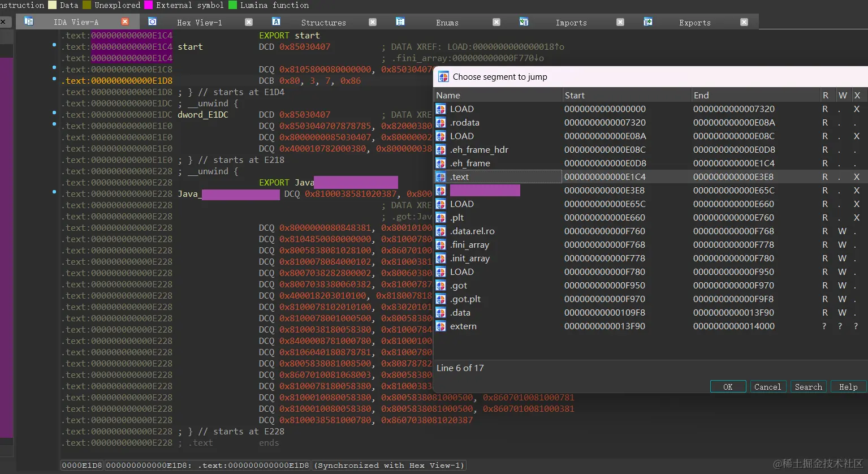Click the Unexplored legend color swatch
This screenshot has width=868, height=474.
[x=87, y=5]
